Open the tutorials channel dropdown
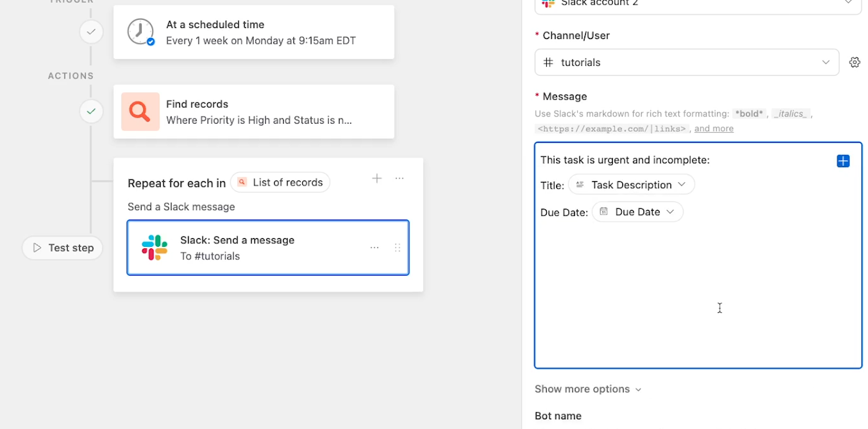Image resolution: width=868 pixels, height=429 pixels. [x=687, y=62]
